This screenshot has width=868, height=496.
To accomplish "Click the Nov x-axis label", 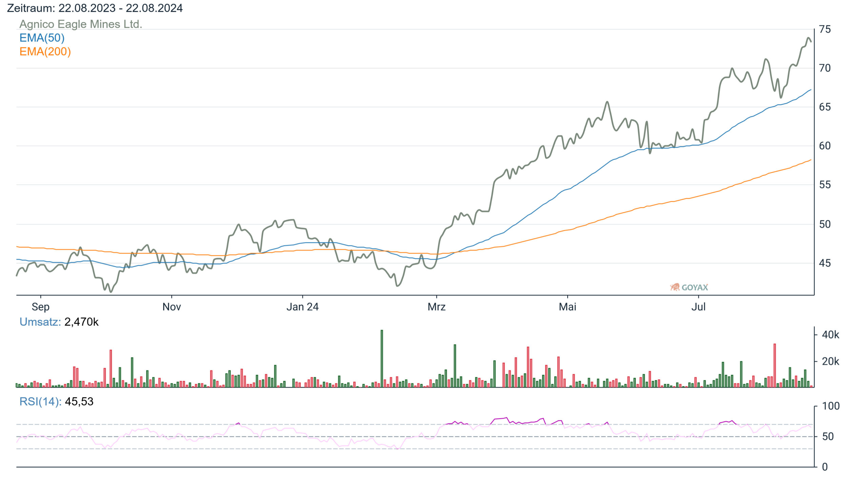I will (172, 307).
